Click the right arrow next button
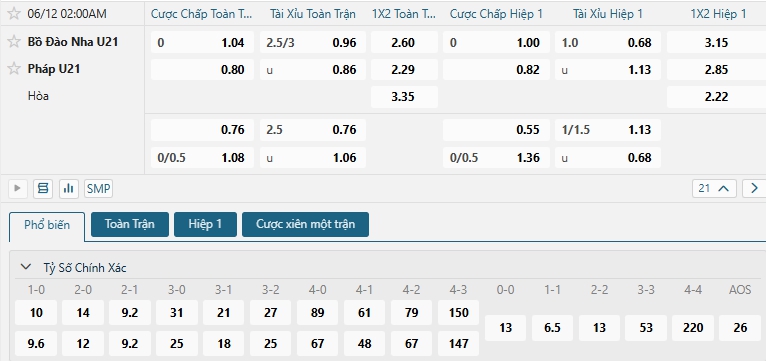 click(x=754, y=188)
